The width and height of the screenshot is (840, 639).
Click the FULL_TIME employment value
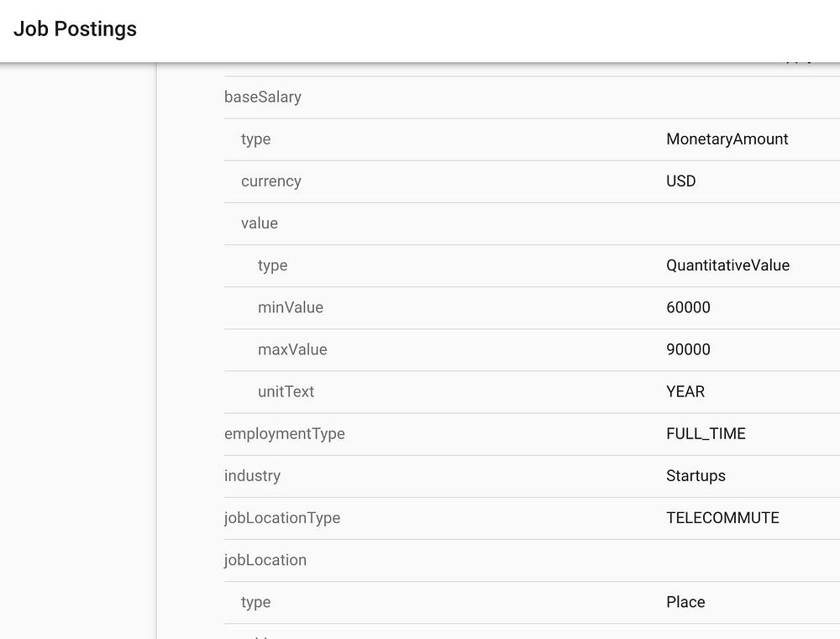tap(706, 434)
